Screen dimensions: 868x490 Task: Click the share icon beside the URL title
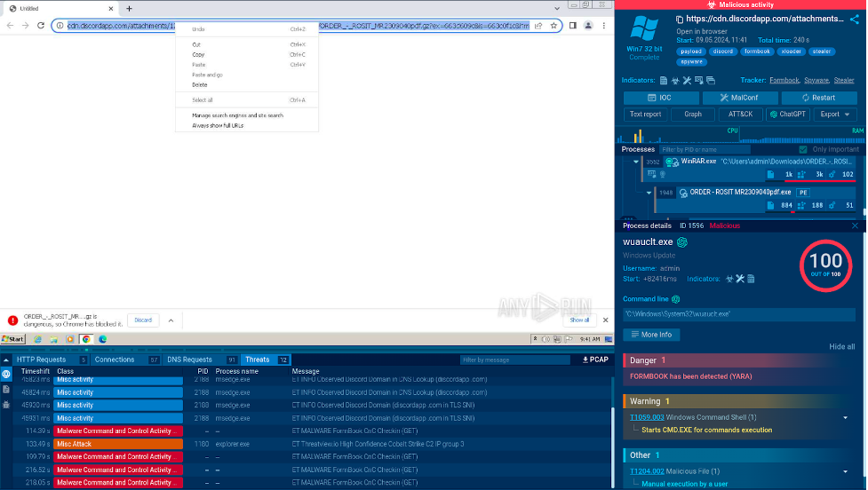click(x=855, y=19)
